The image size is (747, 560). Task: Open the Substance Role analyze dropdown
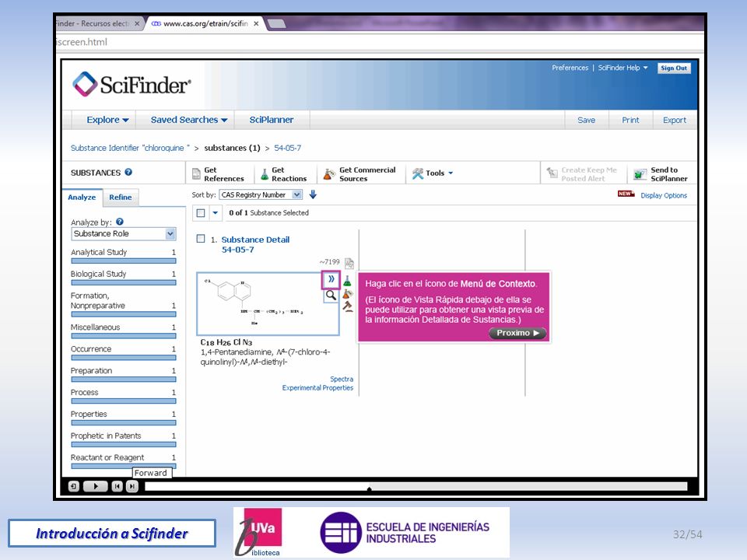point(124,234)
